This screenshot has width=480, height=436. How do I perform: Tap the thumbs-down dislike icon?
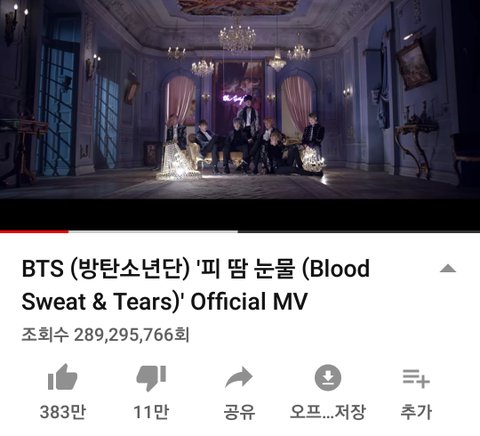(151, 378)
